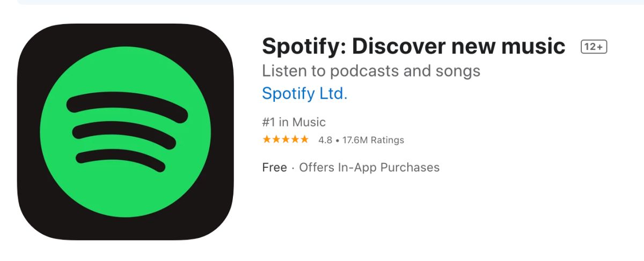Click the subtitle Listen to podcasts and songs
The height and width of the screenshot is (261, 644).
pyautogui.click(x=371, y=71)
